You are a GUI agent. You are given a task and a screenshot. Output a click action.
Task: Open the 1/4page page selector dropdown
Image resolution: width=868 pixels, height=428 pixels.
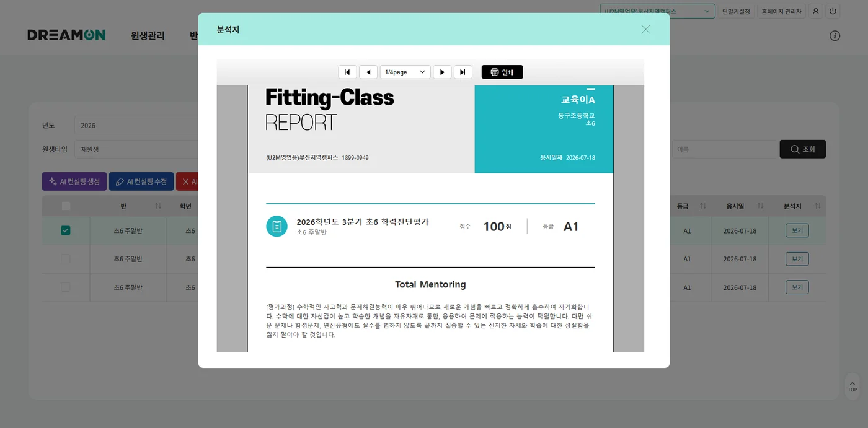point(405,72)
